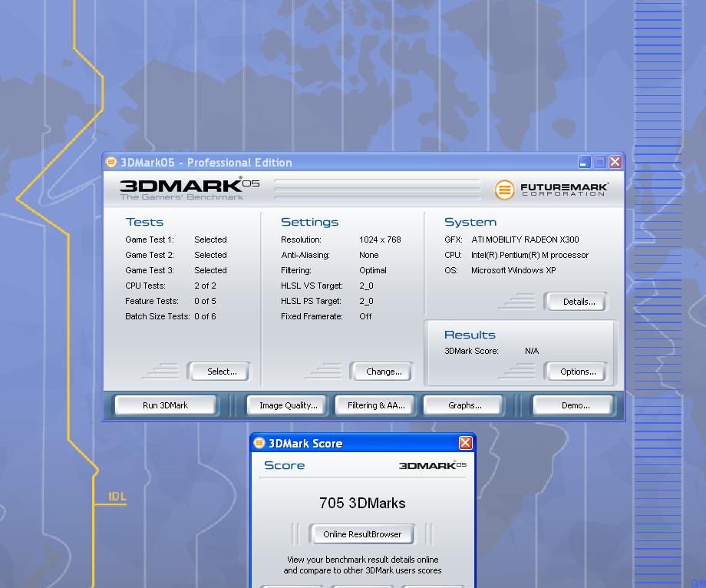
Task: Click the 705 3DMarks score text
Action: coord(362,503)
